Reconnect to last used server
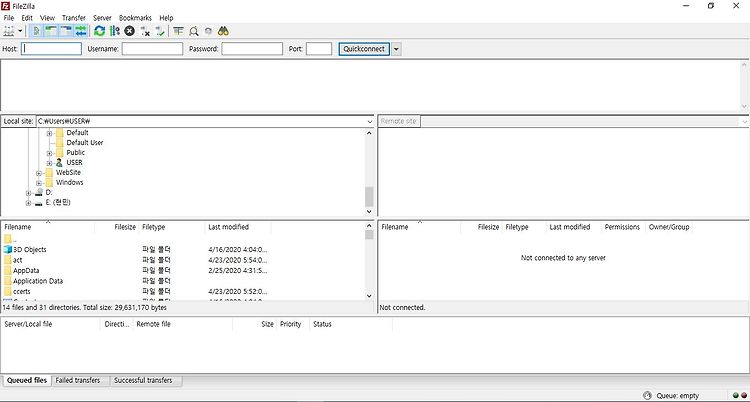The width and height of the screenshot is (750, 402). coord(160,31)
